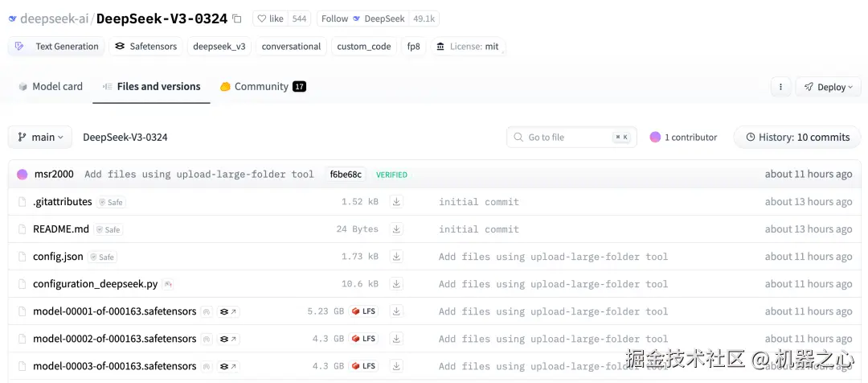
Task: Open the License: mit tag
Action: [469, 47]
